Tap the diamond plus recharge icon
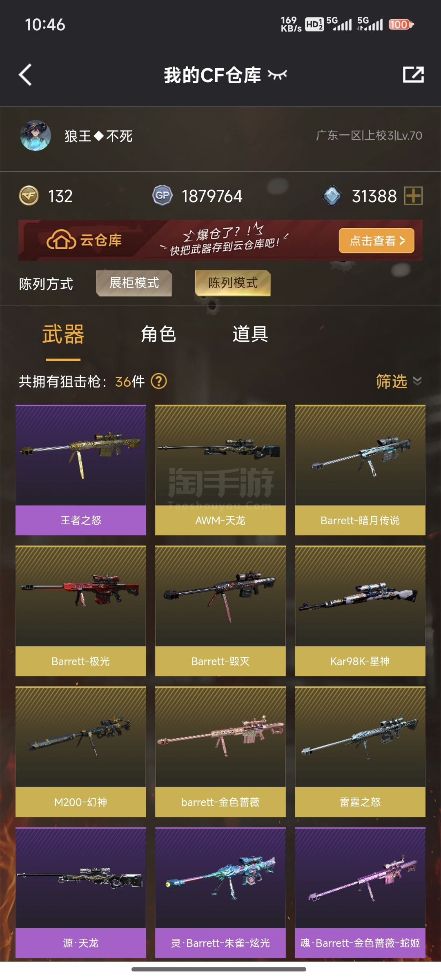 [x=413, y=196]
